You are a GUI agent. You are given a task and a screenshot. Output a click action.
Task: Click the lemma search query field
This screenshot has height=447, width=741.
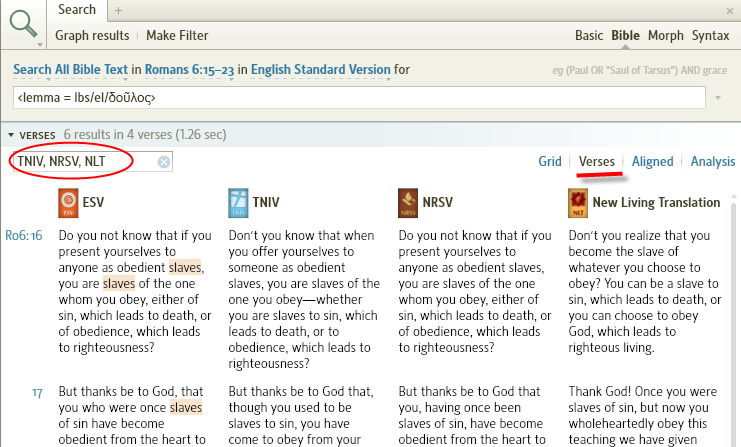359,97
